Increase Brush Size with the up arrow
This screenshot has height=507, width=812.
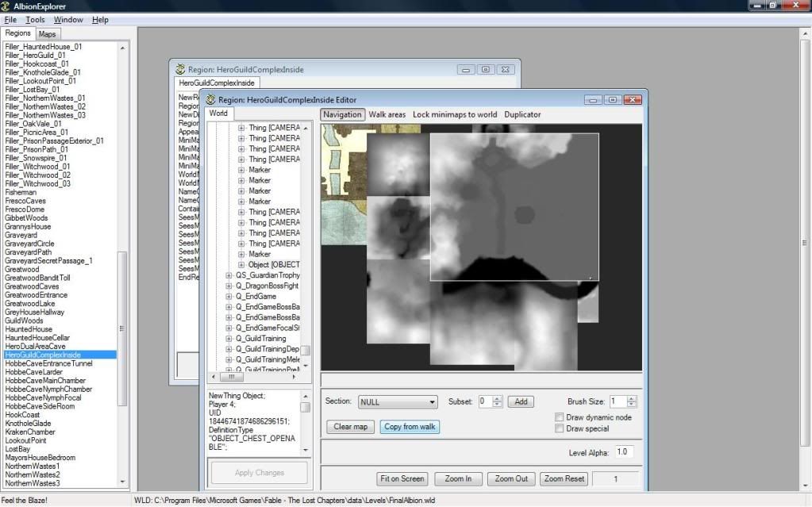coord(631,399)
